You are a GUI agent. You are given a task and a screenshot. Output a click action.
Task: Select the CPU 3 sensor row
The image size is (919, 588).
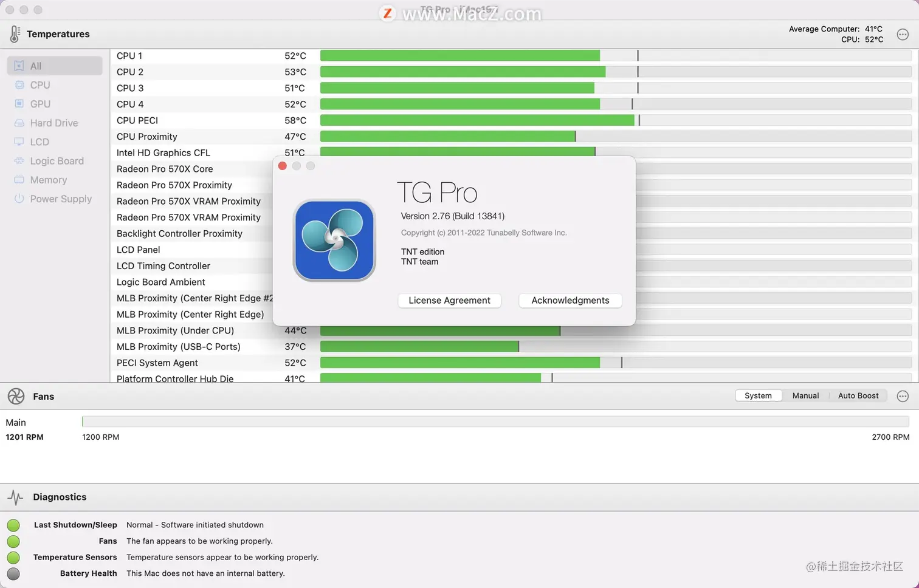tap(514, 88)
